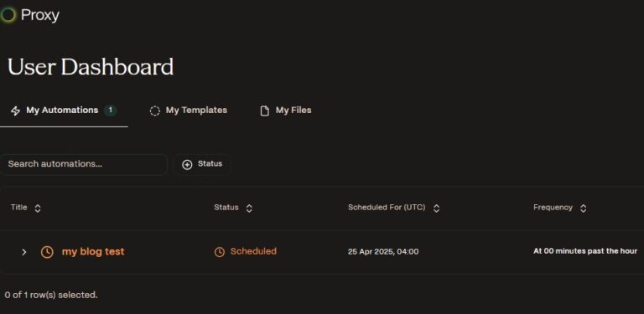Click the automations count badge showing 1
This screenshot has width=644, height=314.
111,111
